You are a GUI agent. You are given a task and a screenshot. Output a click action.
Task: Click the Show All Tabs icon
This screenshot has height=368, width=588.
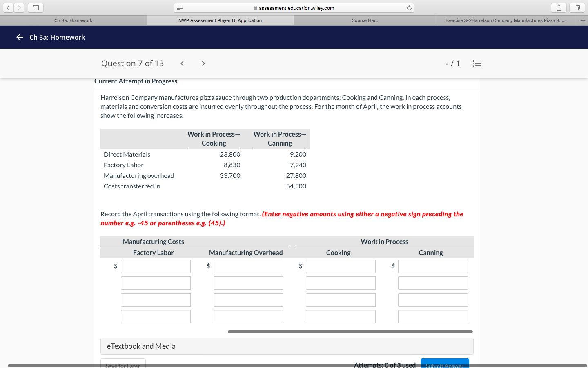576,7
